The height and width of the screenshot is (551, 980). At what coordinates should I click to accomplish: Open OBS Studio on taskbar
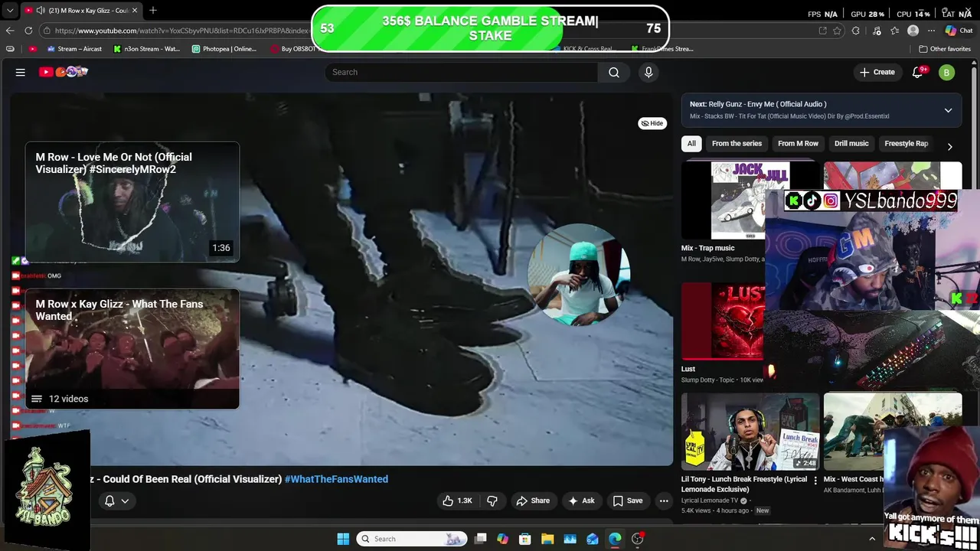pos(638,539)
